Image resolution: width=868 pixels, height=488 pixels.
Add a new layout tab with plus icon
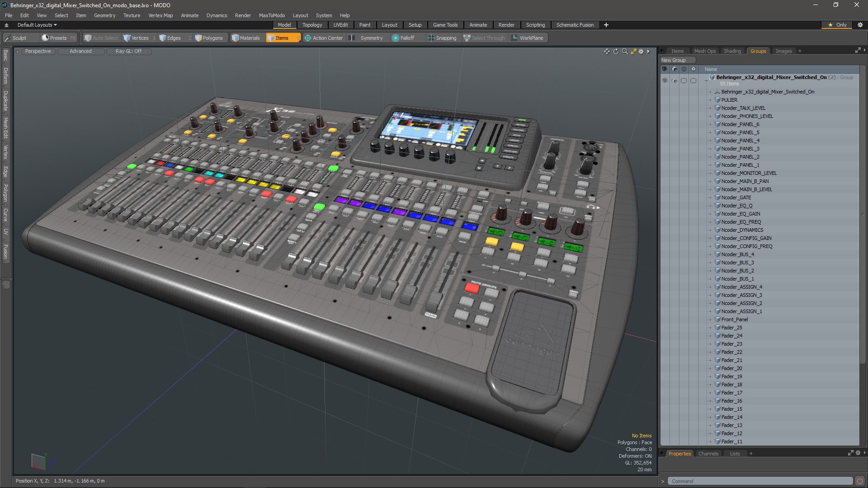tap(606, 25)
